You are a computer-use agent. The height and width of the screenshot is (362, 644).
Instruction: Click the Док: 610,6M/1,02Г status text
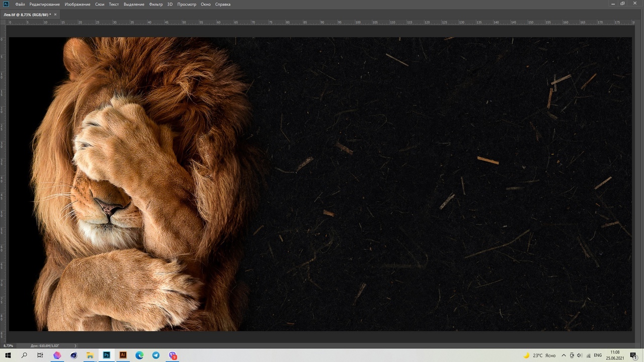(45, 346)
